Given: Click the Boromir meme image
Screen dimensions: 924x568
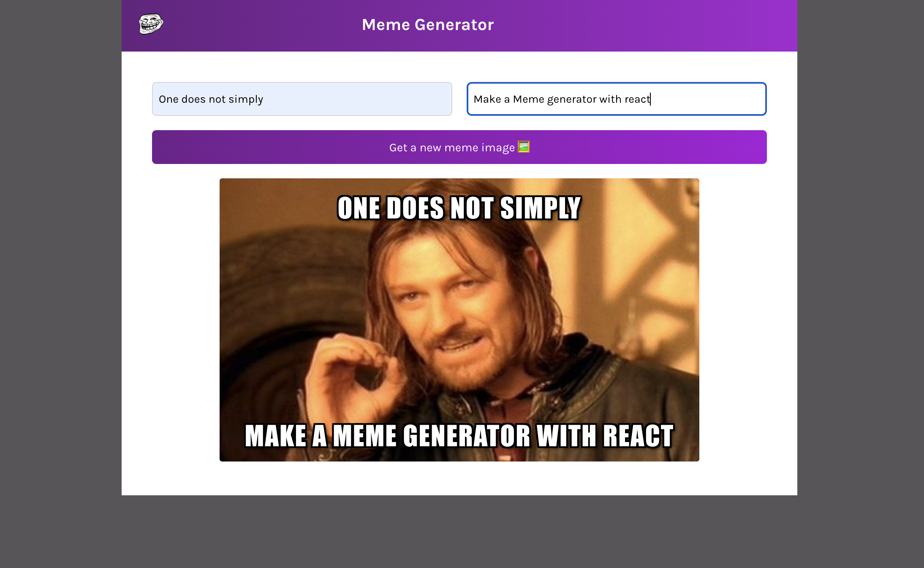Looking at the screenshot, I should click(459, 320).
